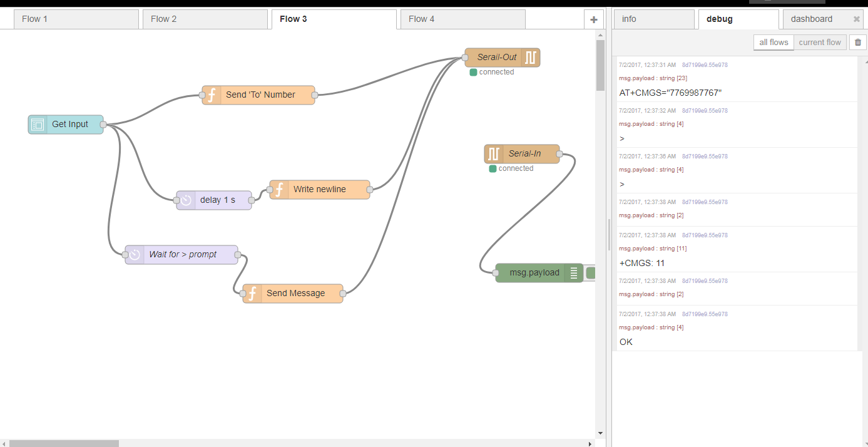Clear the debug log with the trash icon
The width and height of the screenshot is (868, 447).
(857, 43)
